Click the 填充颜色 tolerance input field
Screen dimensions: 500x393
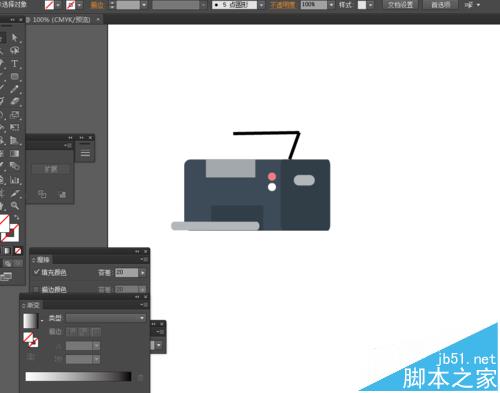point(127,273)
